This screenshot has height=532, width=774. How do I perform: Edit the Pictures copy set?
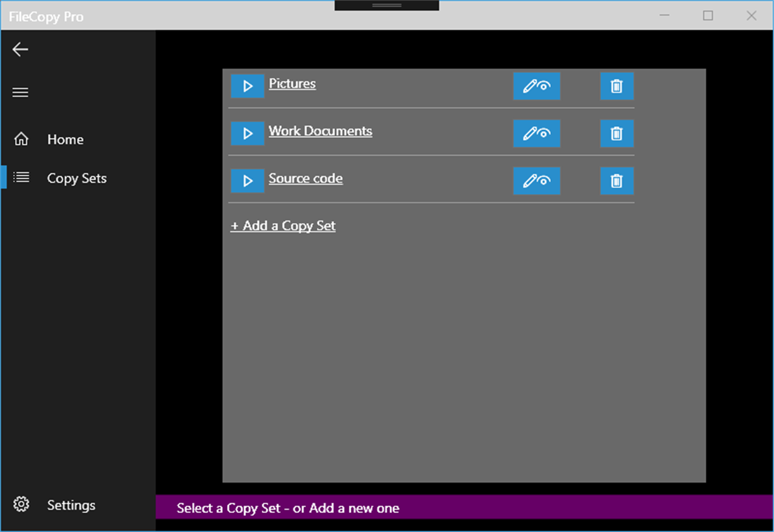pyautogui.click(x=536, y=86)
